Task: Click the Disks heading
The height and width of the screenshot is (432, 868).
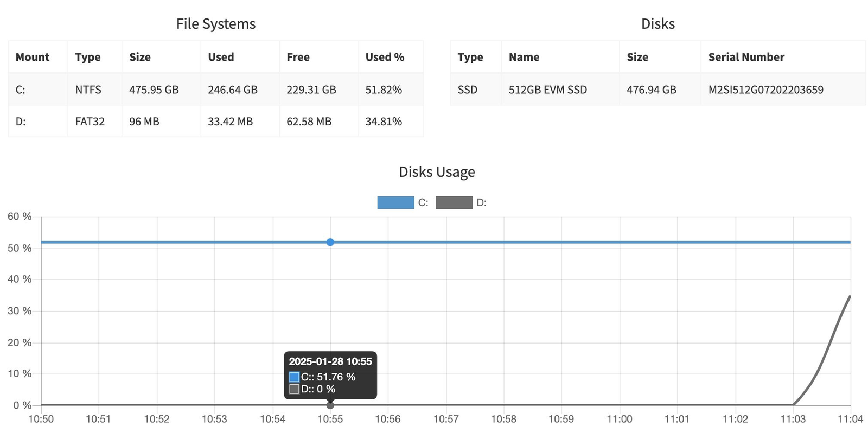Action: [658, 24]
